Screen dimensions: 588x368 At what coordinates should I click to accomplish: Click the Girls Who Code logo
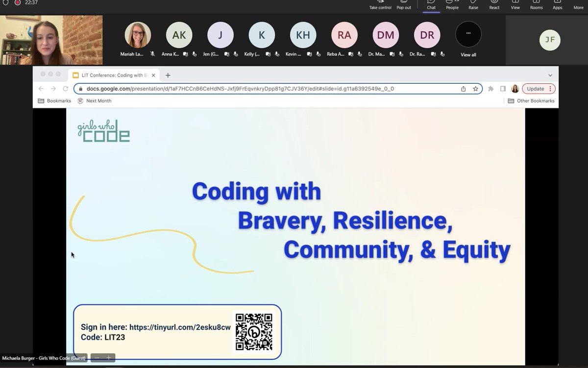click(103, 131)
